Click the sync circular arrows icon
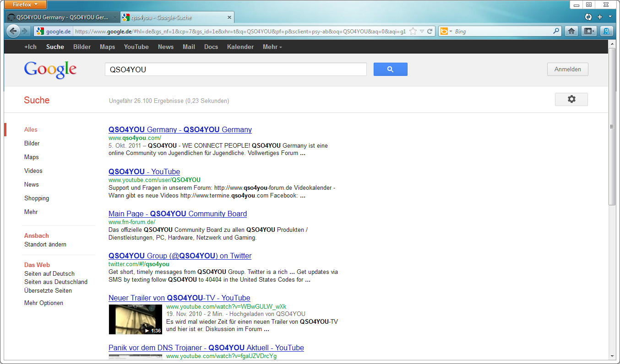620x364 pixels. tap(589, 17)
